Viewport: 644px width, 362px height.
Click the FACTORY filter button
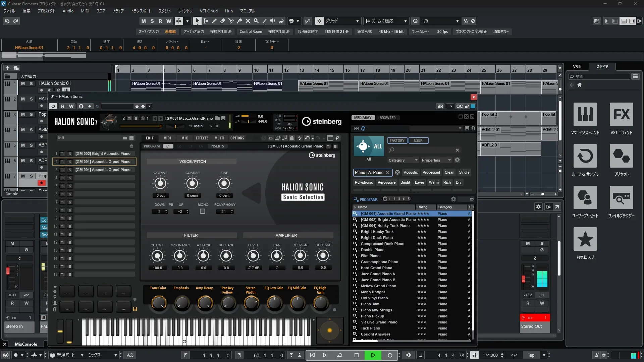click(x=397, y=140)
